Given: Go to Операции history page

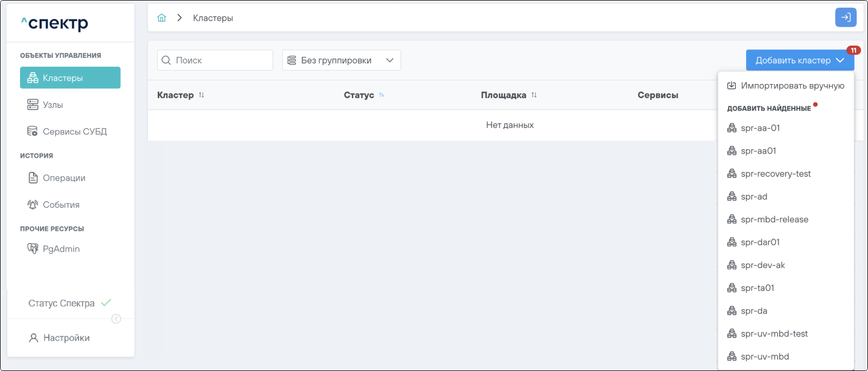Looking at the screenshot, I should coord(64,178).
